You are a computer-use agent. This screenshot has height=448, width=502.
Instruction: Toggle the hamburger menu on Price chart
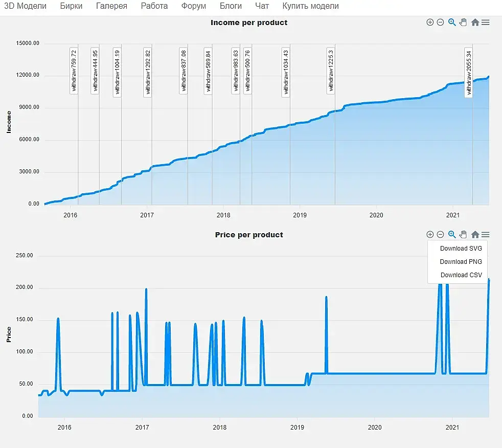pos(485,234)
